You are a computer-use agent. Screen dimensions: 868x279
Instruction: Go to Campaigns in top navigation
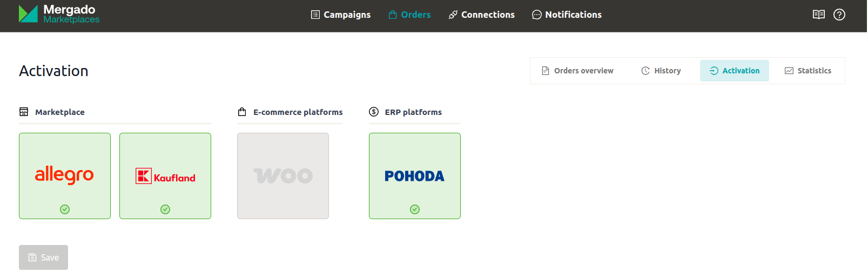coord(341,15)
